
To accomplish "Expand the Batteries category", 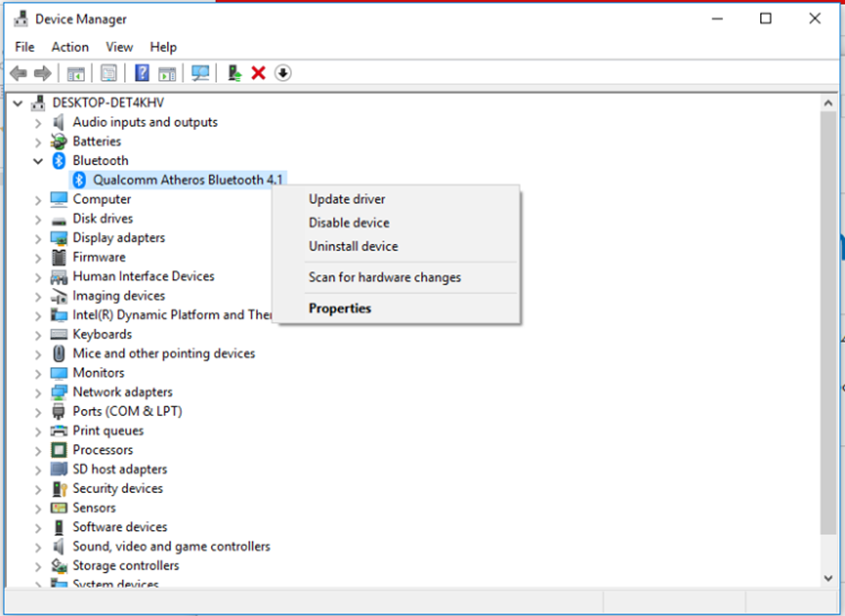I will pyautogui.click(x=38, y=143).
